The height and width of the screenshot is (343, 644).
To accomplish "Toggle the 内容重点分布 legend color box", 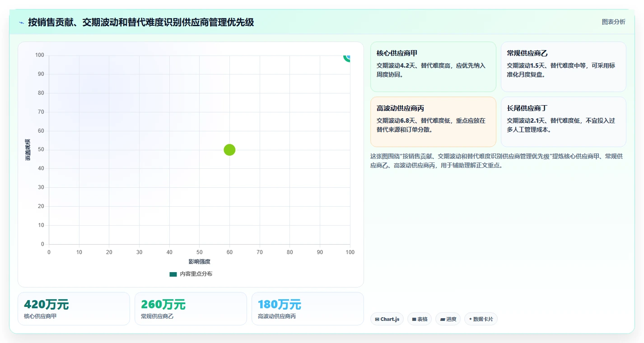I will click(173, 274).
